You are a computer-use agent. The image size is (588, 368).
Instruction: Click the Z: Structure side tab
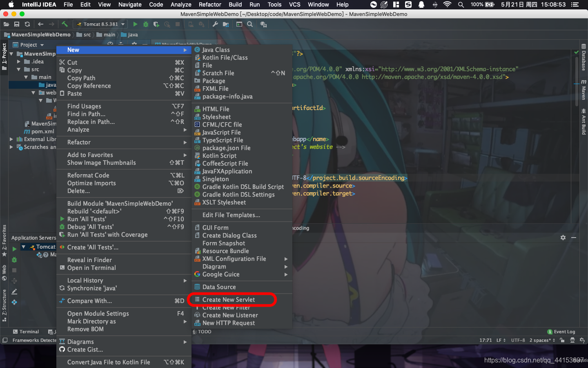(x=4, y=305)
